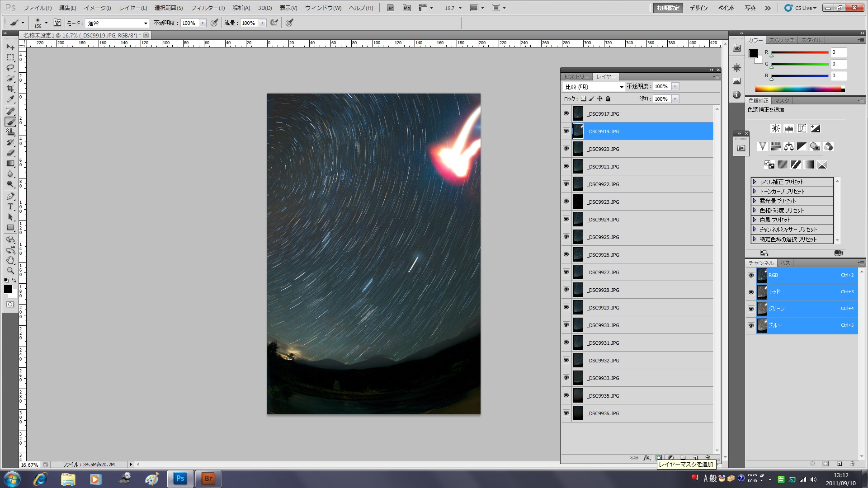The image size is (868, 488).
Task: Open the layer blend mode dropdown
Action: 594,87
